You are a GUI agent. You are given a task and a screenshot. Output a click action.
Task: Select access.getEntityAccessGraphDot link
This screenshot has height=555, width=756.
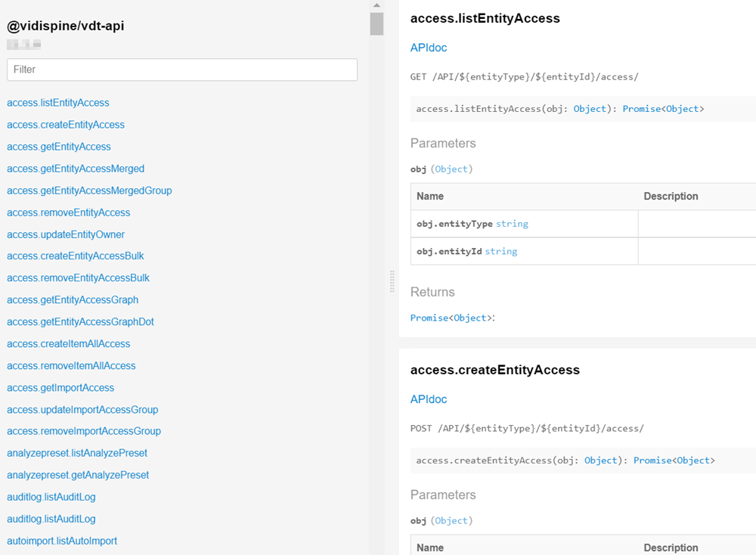pyautogui.click(x=80, y=322)
